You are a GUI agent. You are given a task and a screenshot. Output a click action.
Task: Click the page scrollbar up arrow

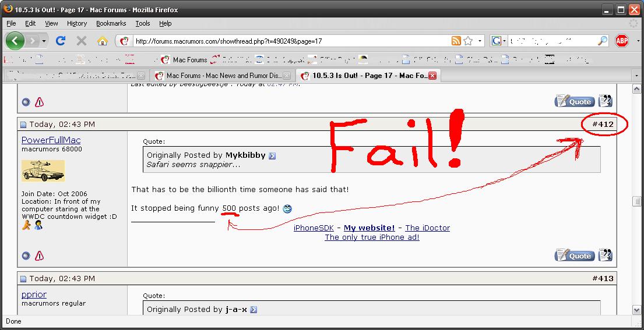point(636,88)
